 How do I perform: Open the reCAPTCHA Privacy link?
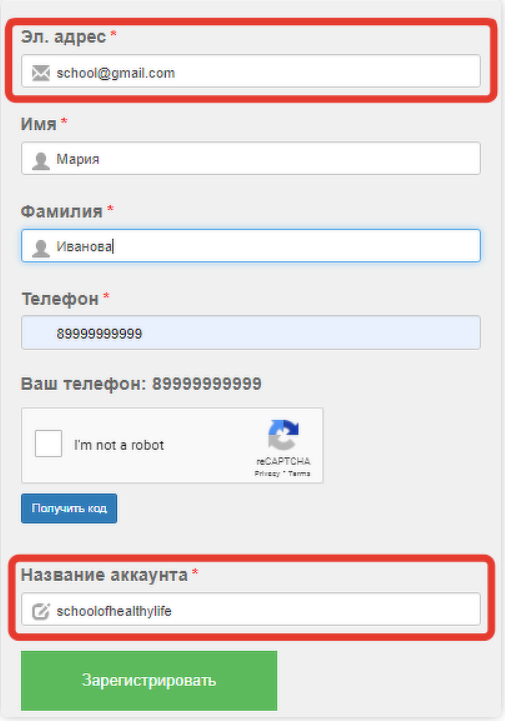267,473
